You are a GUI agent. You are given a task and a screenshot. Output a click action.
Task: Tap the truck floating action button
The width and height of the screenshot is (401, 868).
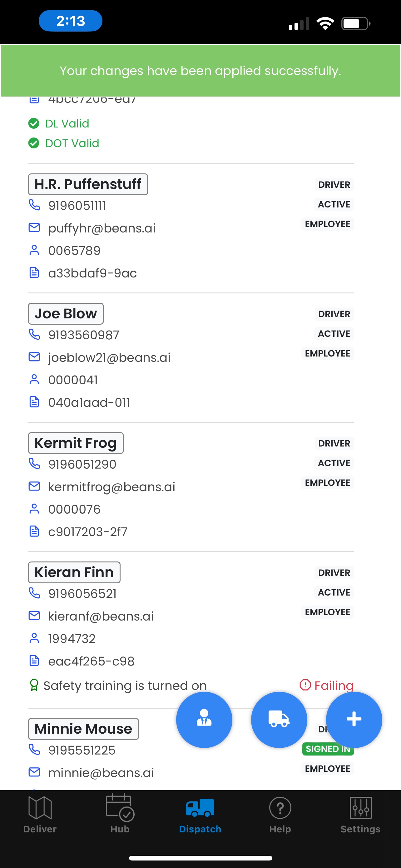pyautogui.click(x=279, y=719)
